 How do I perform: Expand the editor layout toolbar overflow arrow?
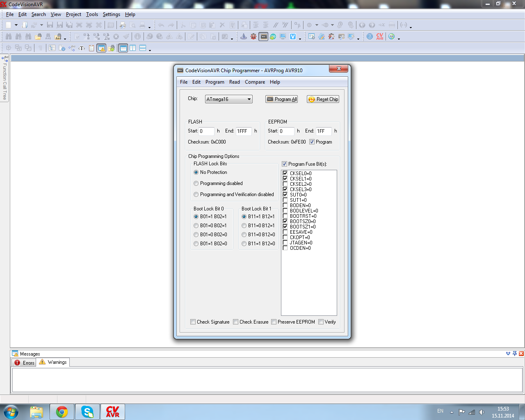click(x=150, y=50)
